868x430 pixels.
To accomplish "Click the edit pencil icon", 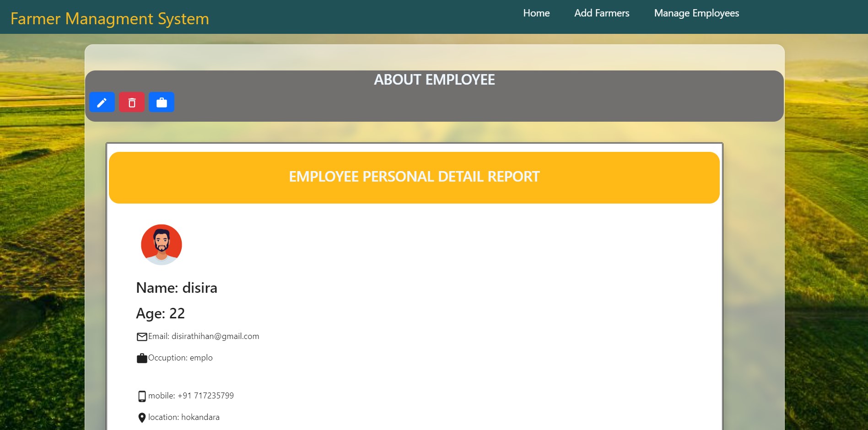I will coord(102,102).
